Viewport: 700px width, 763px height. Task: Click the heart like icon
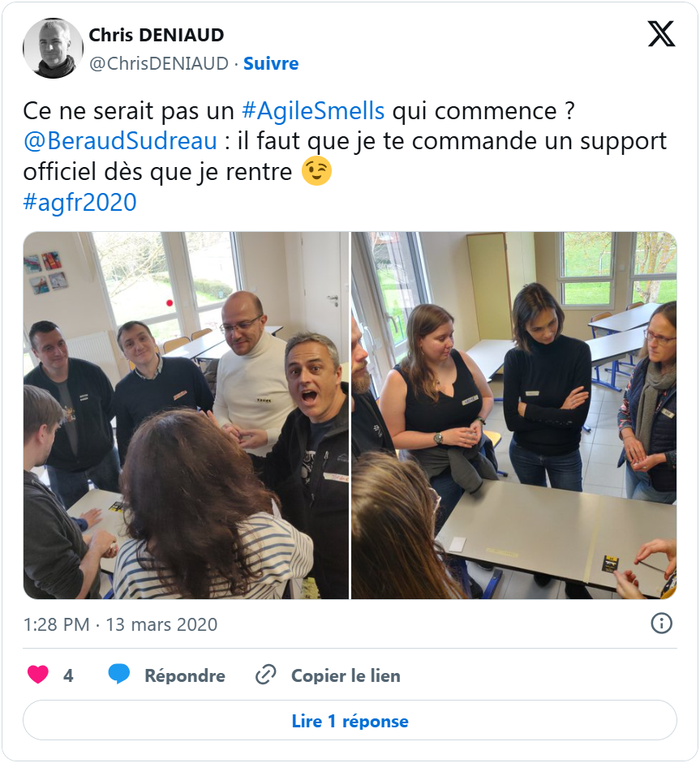[38, 675]
